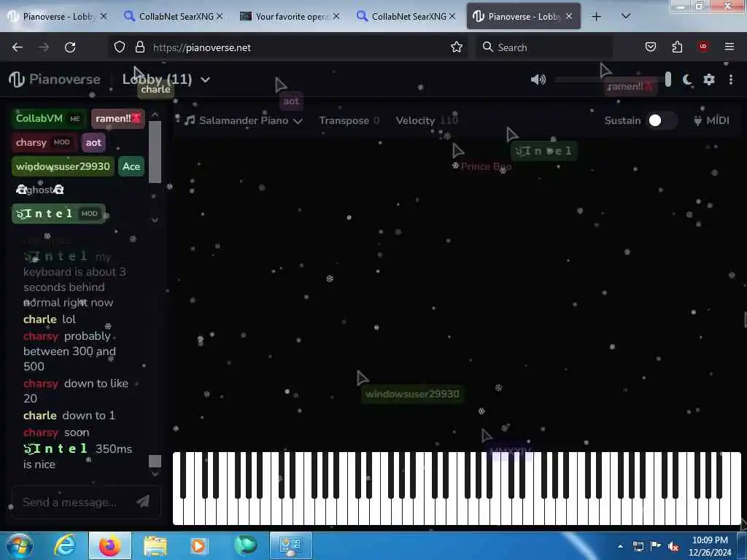Image resolution: width=747 pixels, height=560 pixels.
Task: Click the site padlock security icon
Action: click(x=139, y=47)
